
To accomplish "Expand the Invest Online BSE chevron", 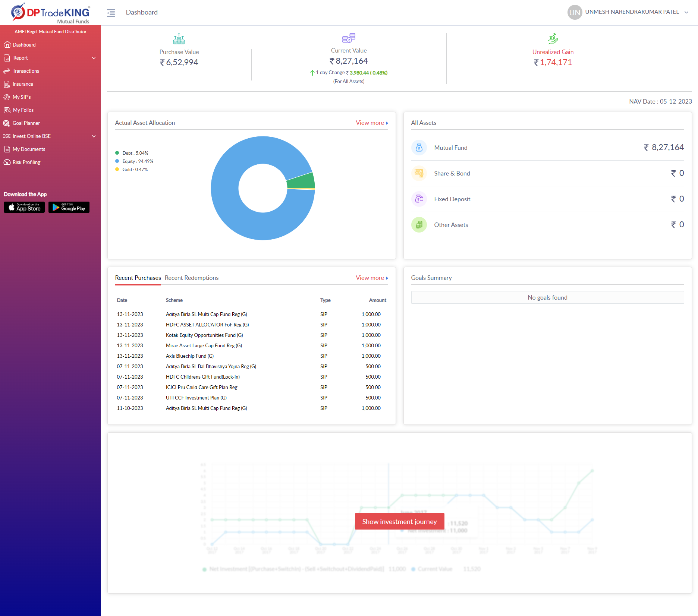I will tap(94, 136).
